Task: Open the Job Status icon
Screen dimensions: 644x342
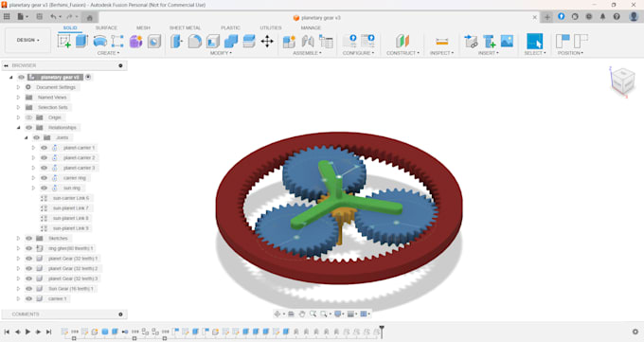Action: [x=588, y=17]
